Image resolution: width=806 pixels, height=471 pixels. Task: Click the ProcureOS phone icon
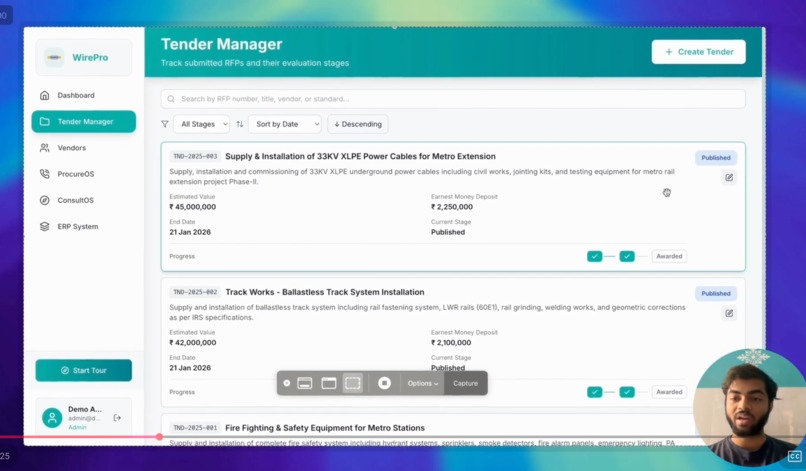click(x=45, y=174)
